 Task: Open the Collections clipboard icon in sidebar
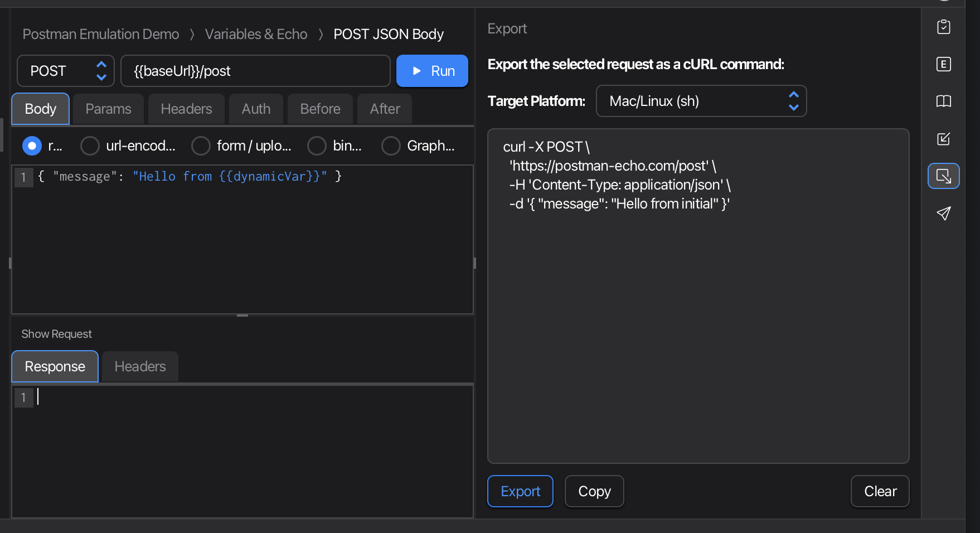coord(944,26)
